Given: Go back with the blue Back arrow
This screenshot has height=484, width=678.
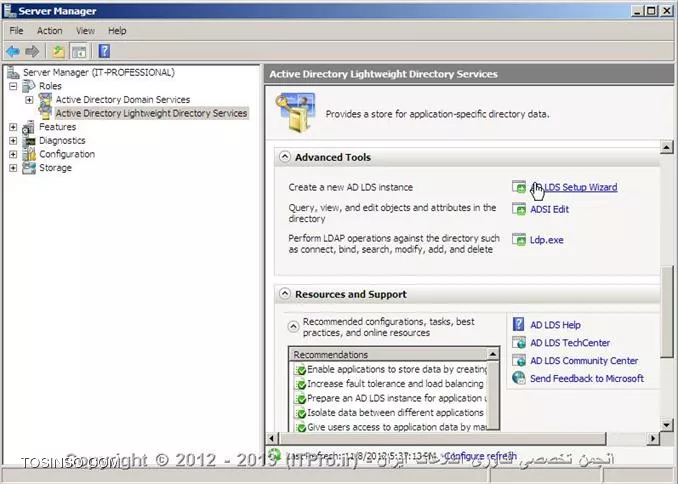Looking at the screenshot, I should point(13,51).
